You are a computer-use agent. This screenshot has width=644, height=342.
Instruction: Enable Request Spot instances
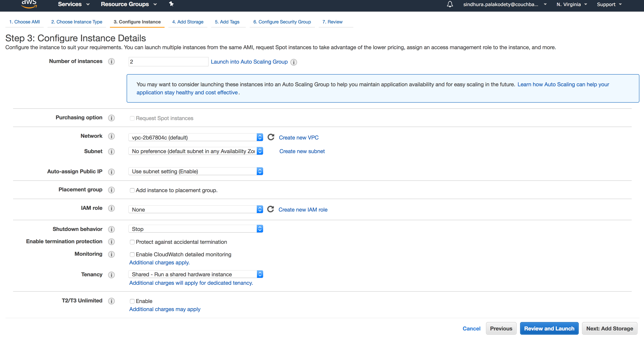point(132,118)
